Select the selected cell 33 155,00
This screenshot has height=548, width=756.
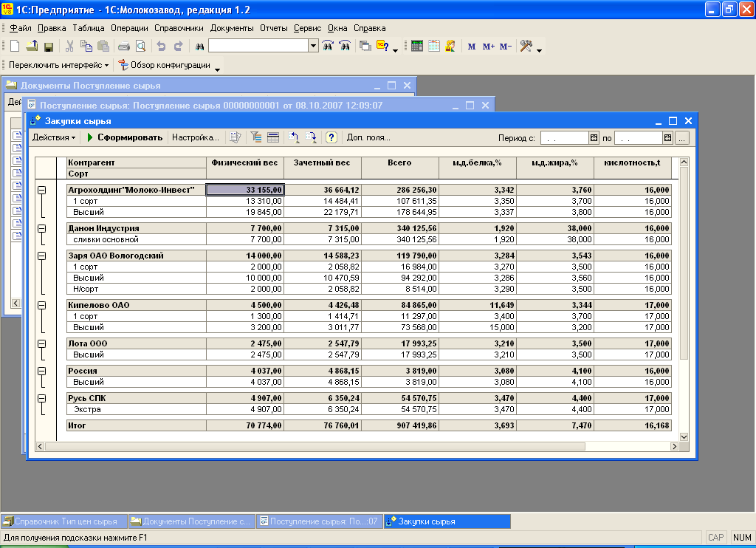click(245, 190)
